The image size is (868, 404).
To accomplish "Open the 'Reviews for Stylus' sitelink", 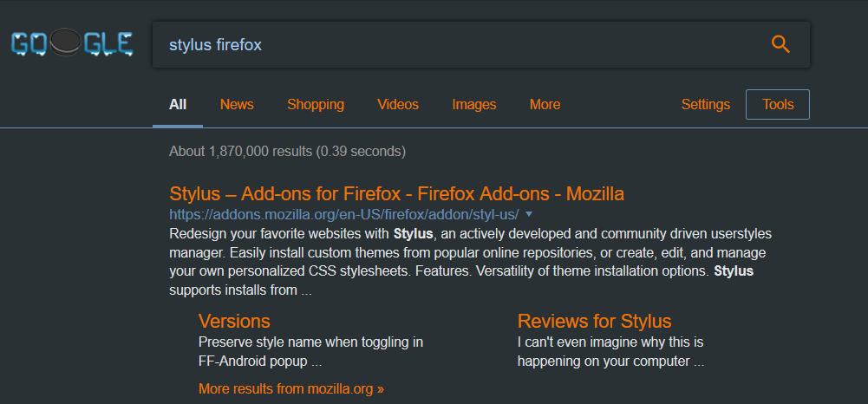I will tap(594, 321).
